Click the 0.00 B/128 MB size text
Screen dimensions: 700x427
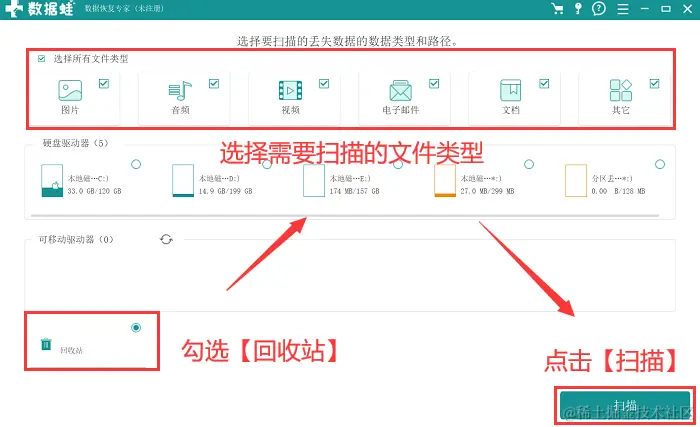coord(618,191)
